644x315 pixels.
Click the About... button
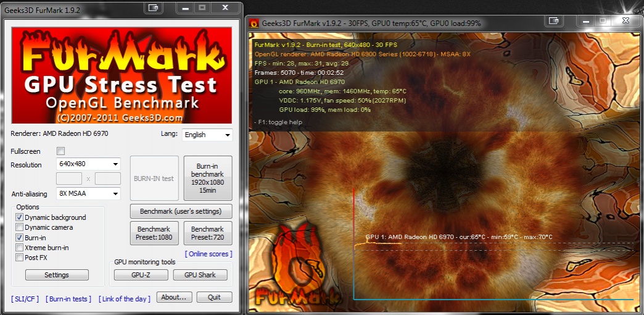pos(174,297)
